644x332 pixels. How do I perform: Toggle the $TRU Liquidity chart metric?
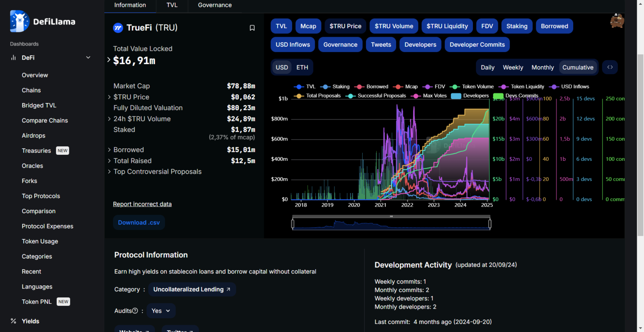click(x=447, y=26)
